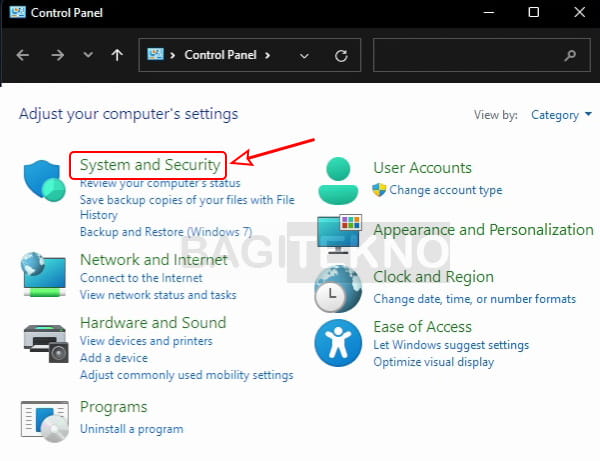This screenshot has height=461, width=600.
Task: Open Change date, time, or number formats
Action: [x=474, y=299]
